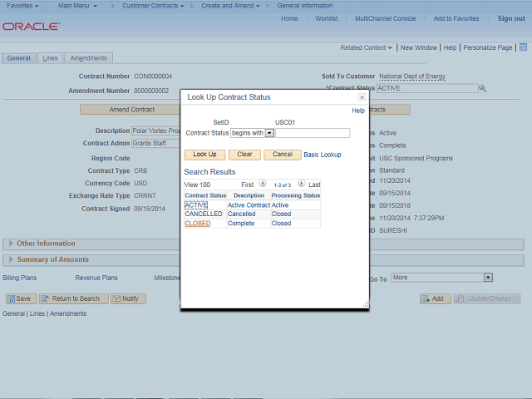Open page Help link in header bar
The height and width of the screenshot is (399, 532).
tap(450, 48)
